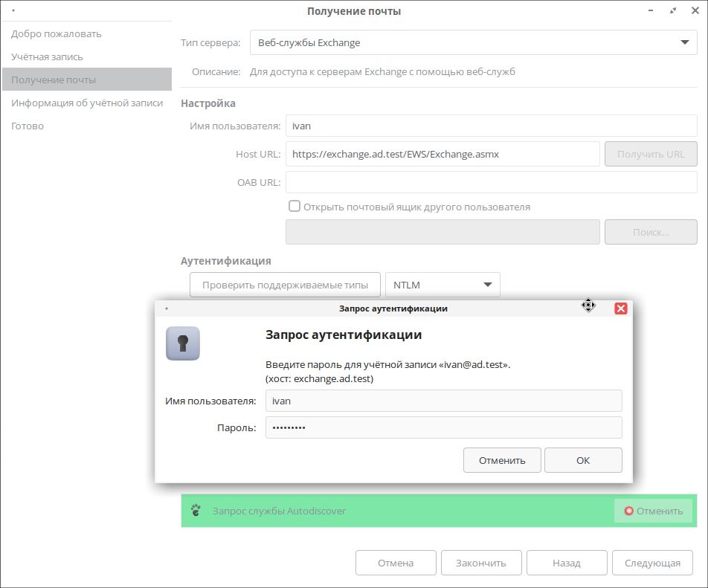Click the Закончить button

(481, 563)
